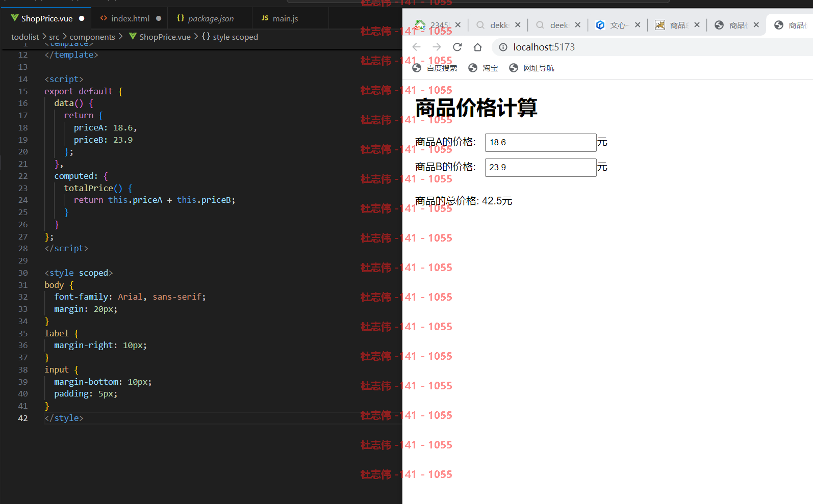Click the site info icon in address bar
Image resolution: width=813 pixels, height=504 pixels.
(503, 47)
